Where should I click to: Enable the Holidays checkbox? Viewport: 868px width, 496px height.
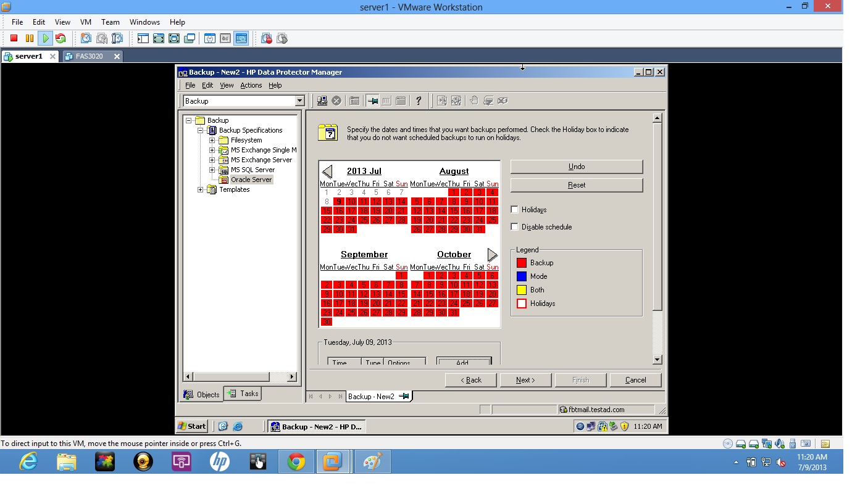coord(515,209)
